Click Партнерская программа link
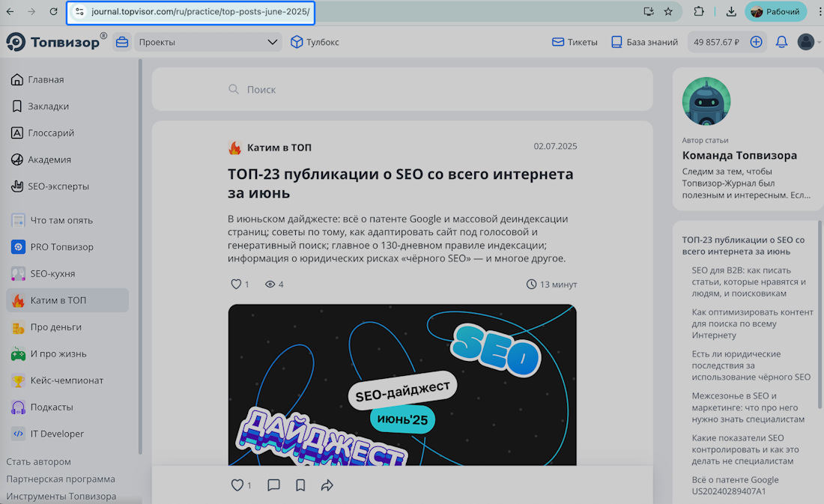 [x=61, y=479]
